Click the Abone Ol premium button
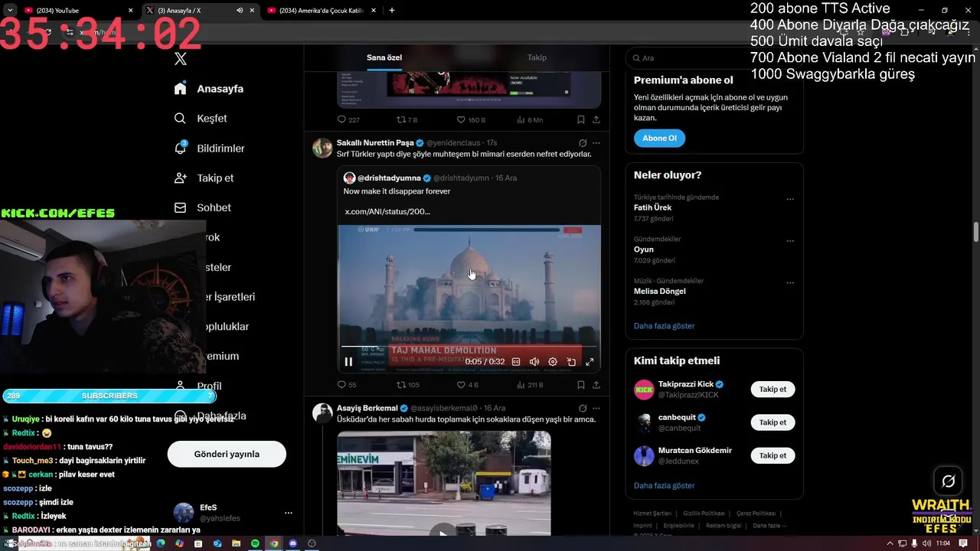980x551 pixels. pos(659,139)
